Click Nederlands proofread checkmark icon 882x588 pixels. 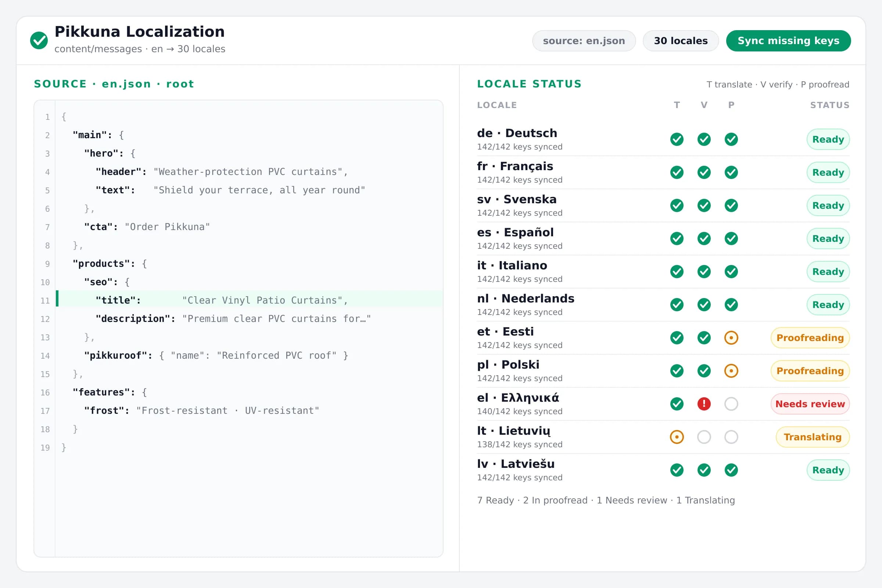click(731, 305)
